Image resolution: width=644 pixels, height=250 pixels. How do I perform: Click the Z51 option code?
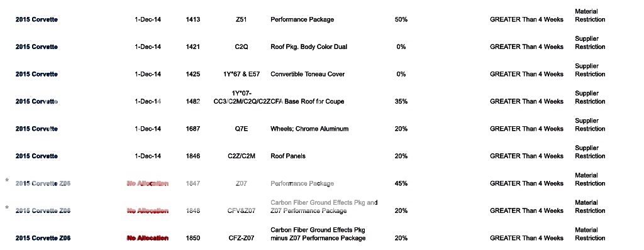pos(241,19)
